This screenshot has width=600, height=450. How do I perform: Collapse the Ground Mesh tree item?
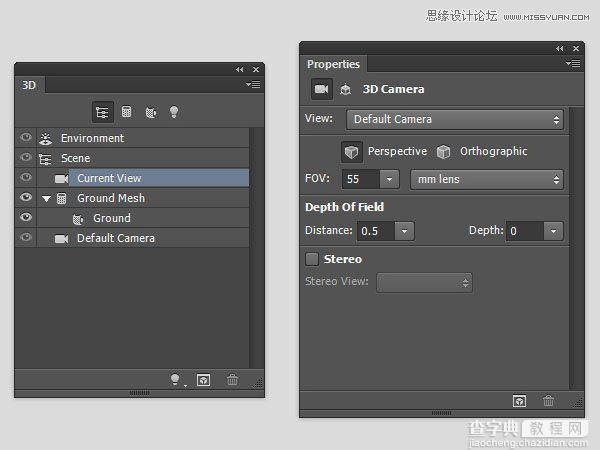(x=46, y=199)
